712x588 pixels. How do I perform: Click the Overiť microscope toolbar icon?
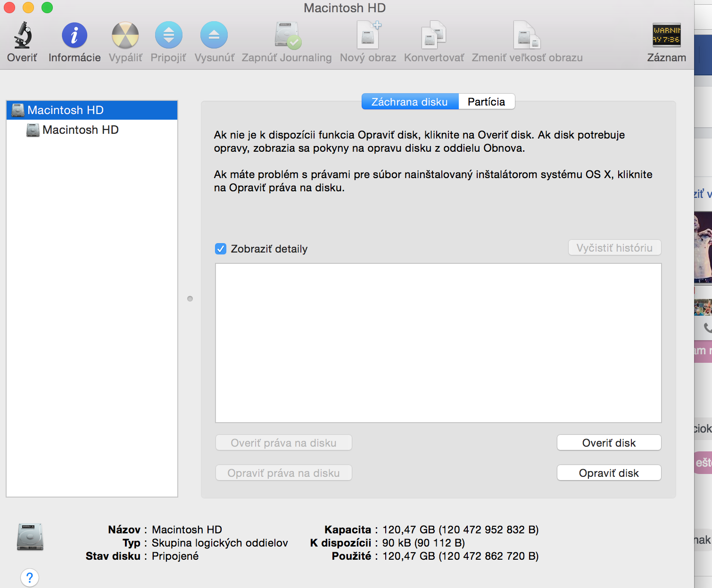coord(22,35)
